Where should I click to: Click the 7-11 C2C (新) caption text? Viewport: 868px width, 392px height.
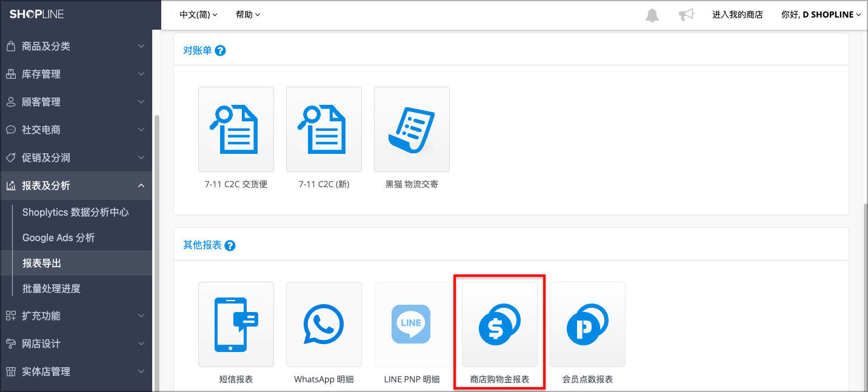[x=324, y=184]
